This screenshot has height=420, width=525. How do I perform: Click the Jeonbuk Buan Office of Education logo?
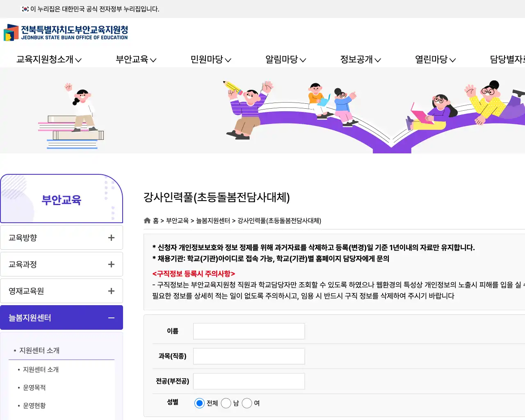click(x=66, y=33)
